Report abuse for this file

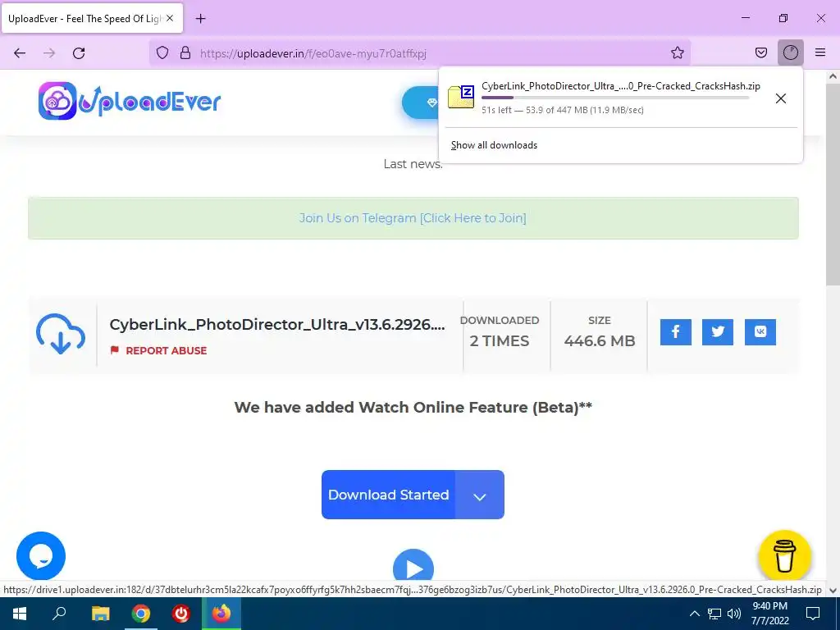pos(158,350)
